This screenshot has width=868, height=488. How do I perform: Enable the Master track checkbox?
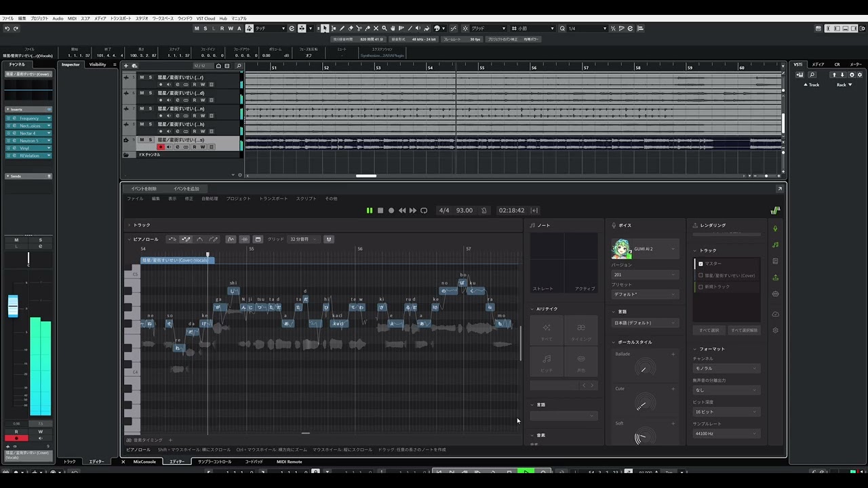coord(701,264)
